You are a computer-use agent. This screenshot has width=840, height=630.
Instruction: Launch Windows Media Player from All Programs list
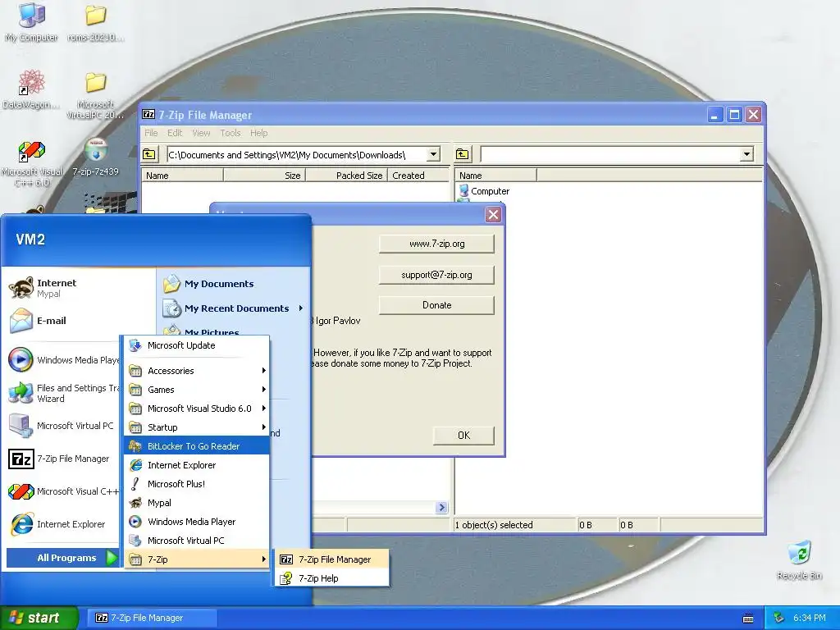click(197, 521)
